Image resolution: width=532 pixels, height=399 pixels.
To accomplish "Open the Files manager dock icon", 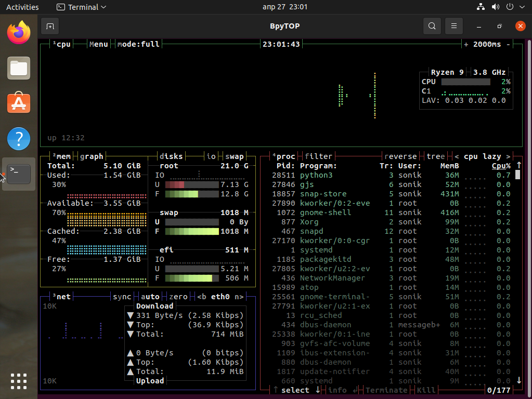I will tap(19, 68).
